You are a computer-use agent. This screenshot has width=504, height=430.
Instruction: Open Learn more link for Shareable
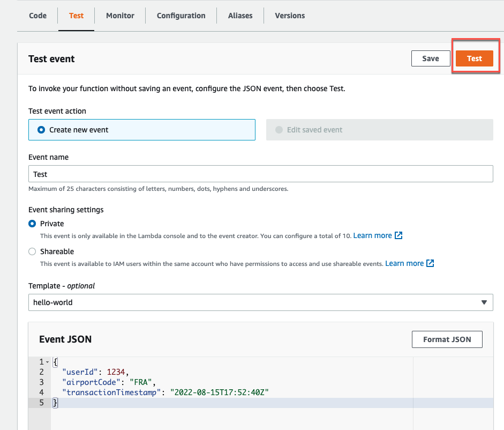404,263
